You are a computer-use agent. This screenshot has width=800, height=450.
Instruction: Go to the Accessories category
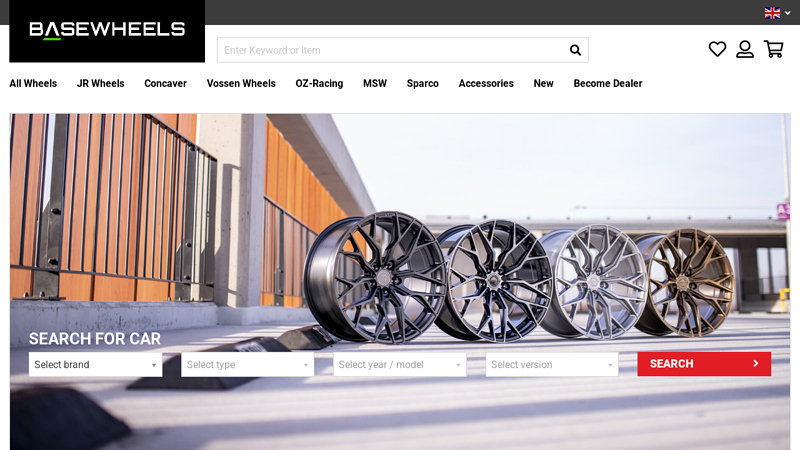486,83
